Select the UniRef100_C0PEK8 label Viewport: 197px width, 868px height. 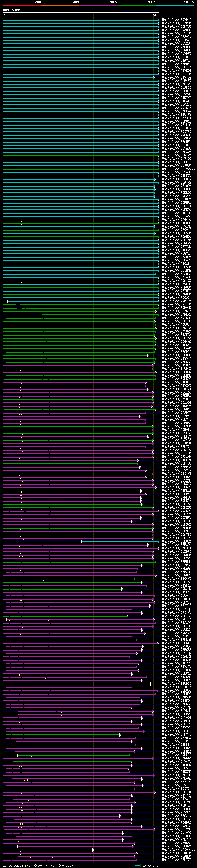(x=177, y=314)
